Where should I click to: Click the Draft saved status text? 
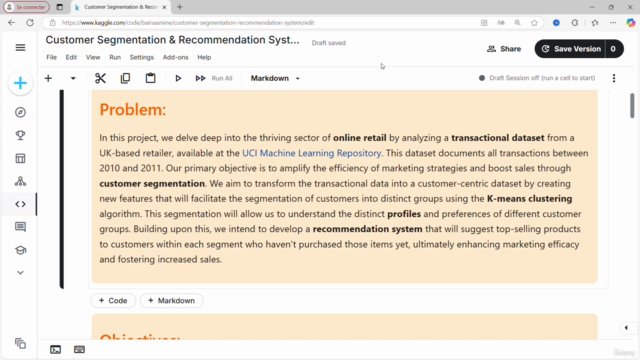coord(329,43)
